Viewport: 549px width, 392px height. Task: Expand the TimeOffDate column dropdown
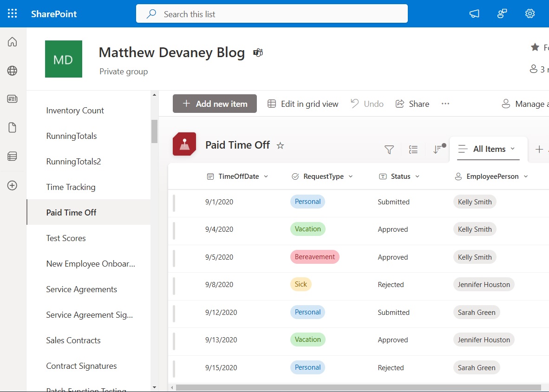[x=266, y=176]
